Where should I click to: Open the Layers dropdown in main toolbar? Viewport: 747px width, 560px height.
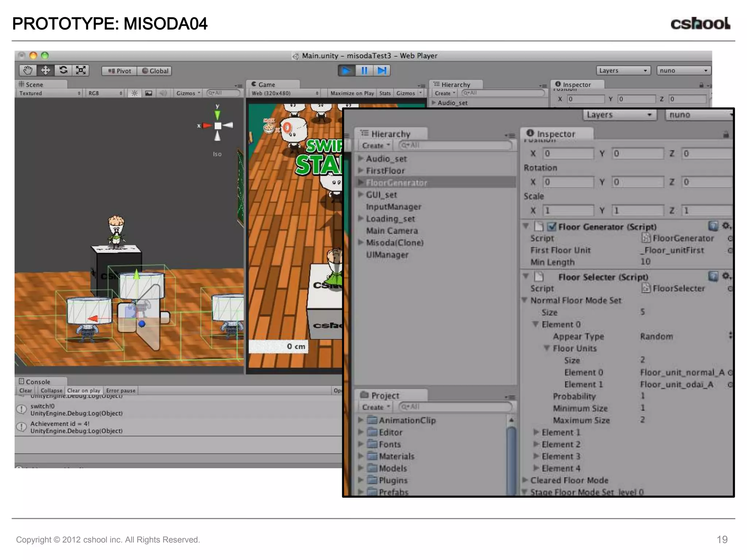point(623,70)
